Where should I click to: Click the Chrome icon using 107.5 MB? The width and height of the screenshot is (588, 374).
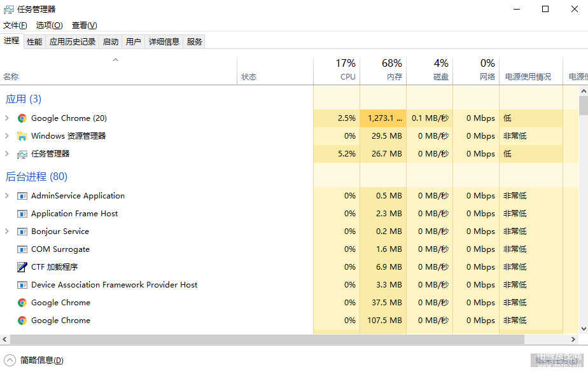(x=22, y=321)
